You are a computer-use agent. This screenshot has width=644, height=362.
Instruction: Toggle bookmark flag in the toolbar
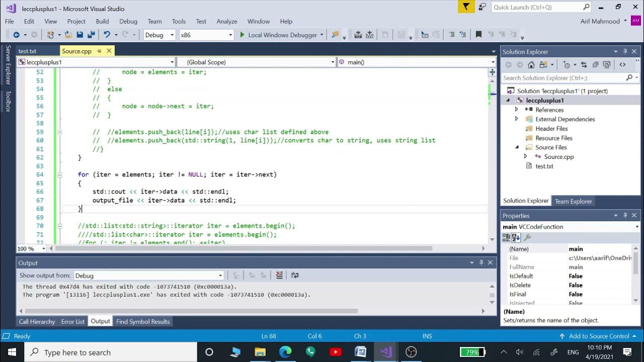click(478, 35)
